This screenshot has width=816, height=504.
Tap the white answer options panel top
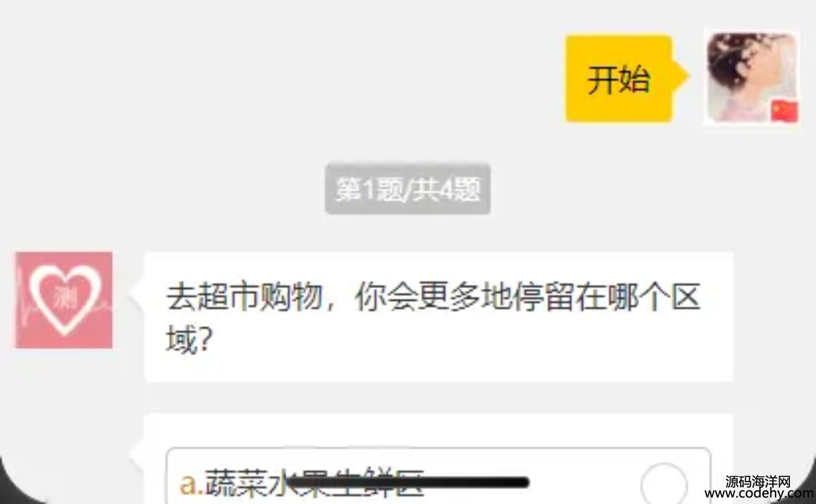click(438, 430)
